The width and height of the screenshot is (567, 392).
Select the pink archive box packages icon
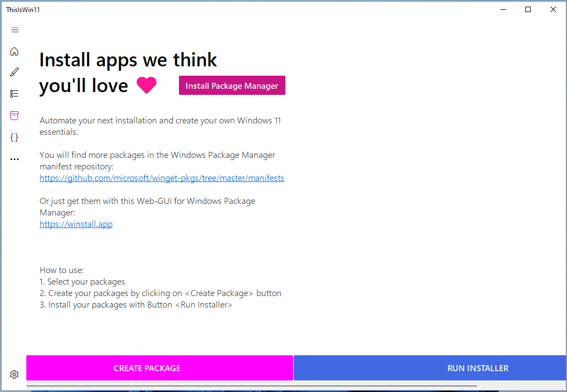click(x=14, y=116)
